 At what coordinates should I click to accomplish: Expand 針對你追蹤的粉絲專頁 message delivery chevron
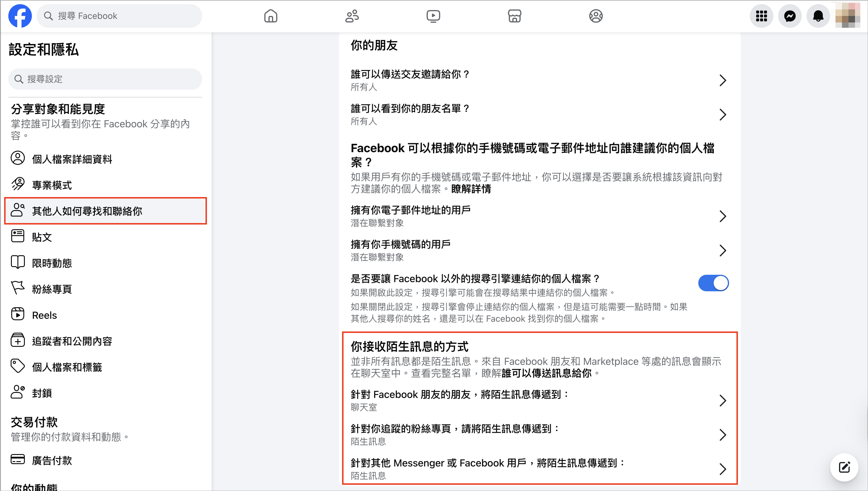point(723,435)
